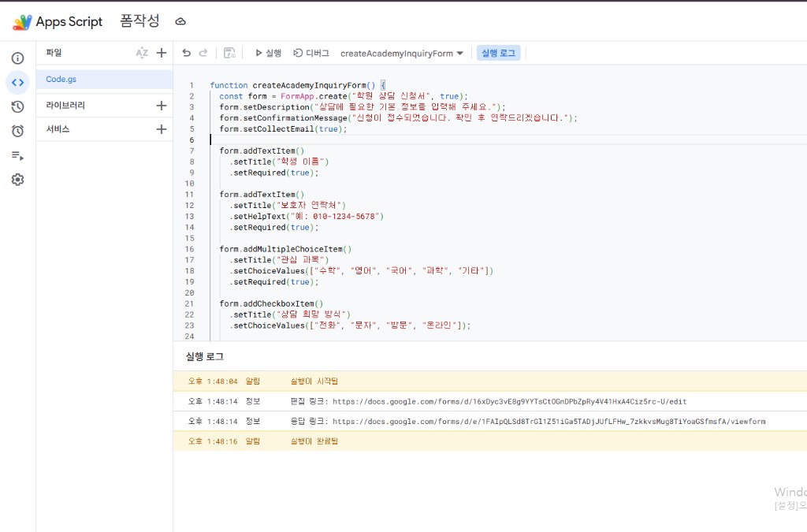Click the setHelpText code line
This screenshot has height=532, width=807.
click(x=307, y=217)
